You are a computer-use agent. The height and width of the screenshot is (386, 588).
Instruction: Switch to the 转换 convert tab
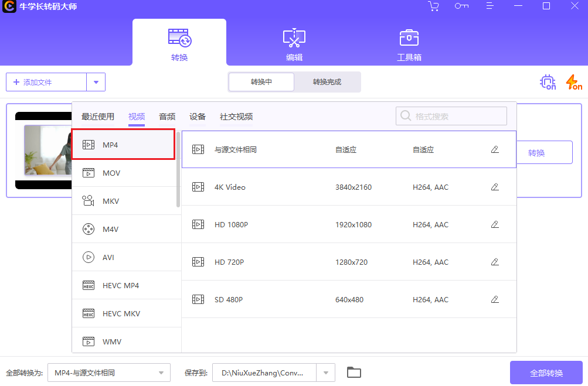[179, 42]
